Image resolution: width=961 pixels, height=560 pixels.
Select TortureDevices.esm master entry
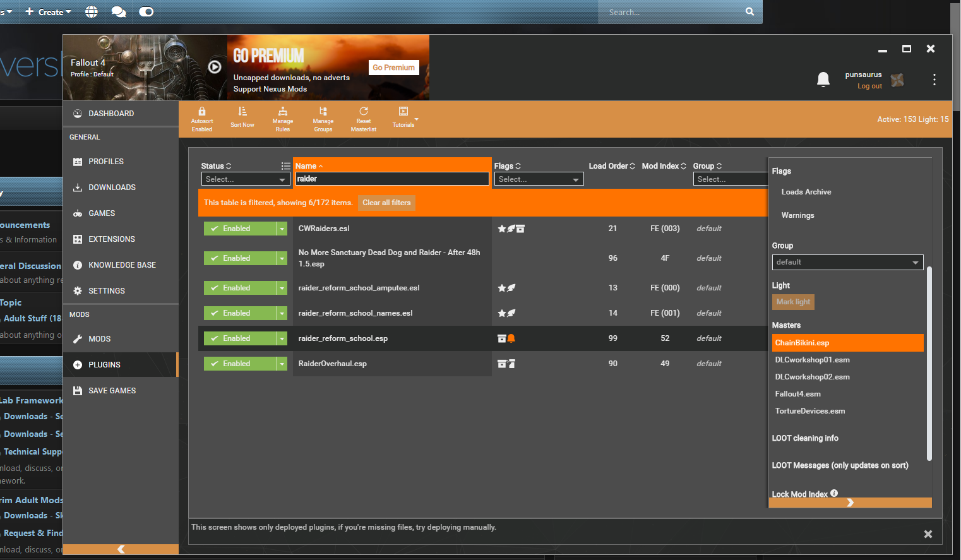point(847,411)
